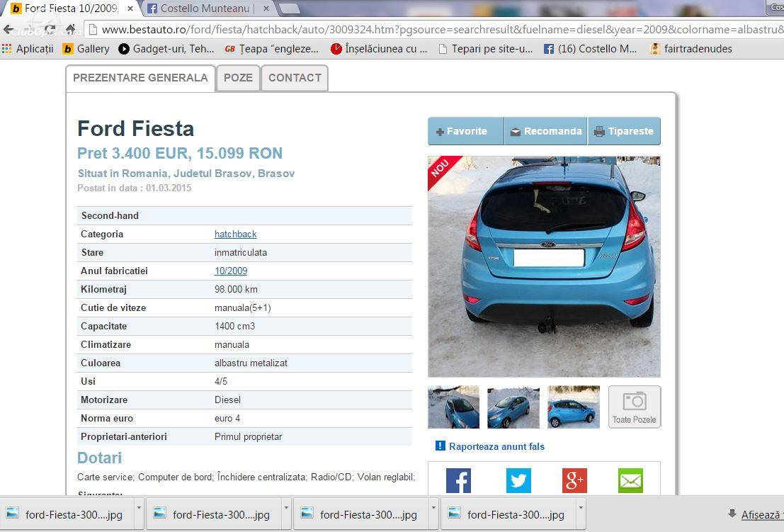This screenshot has height=532, width=784.
Task: Click the Toate Pozele camera button
Action: [635, 407]
